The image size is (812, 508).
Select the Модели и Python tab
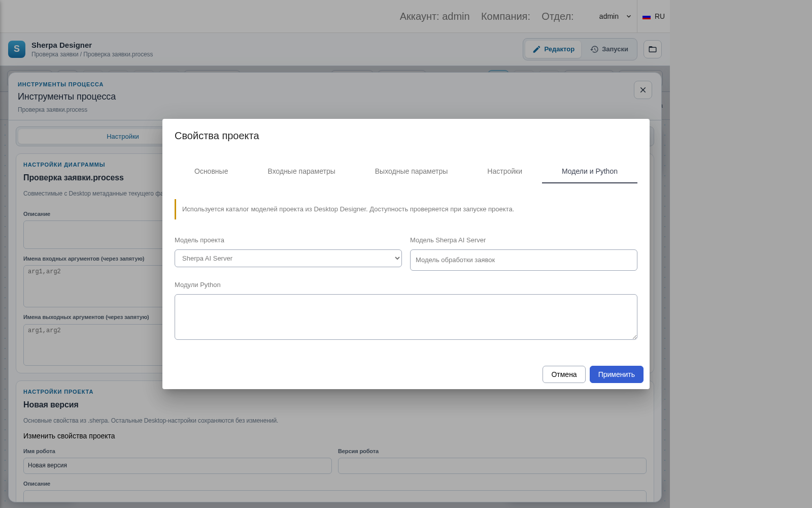[x=590, y=171]
